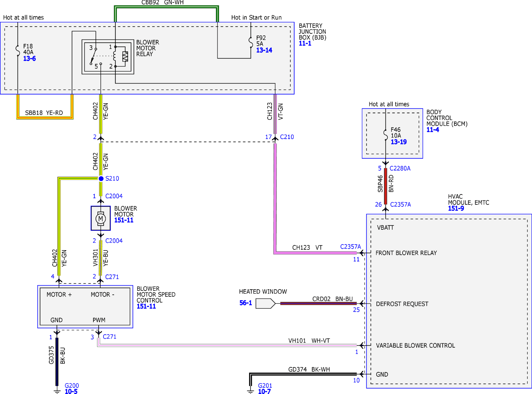The image size is (532, 394).
Task: Select the C210 connector label
Action: coord(287,137)
